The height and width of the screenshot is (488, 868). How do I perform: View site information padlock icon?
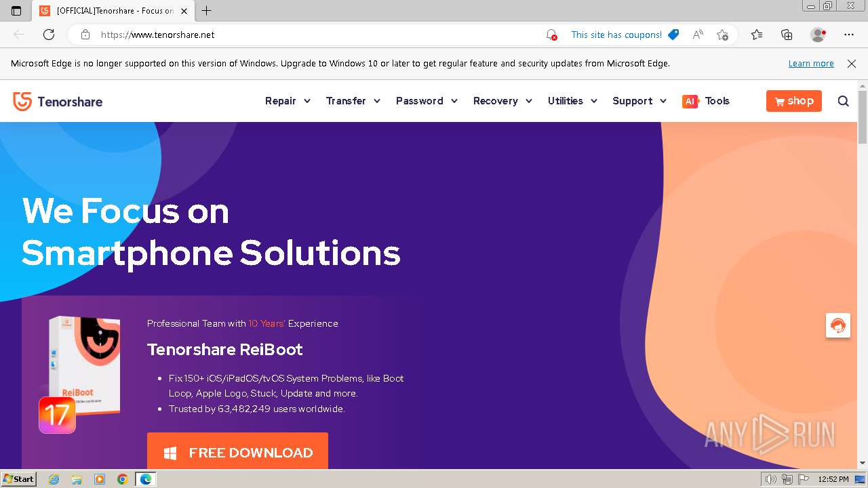click(85, 35)
